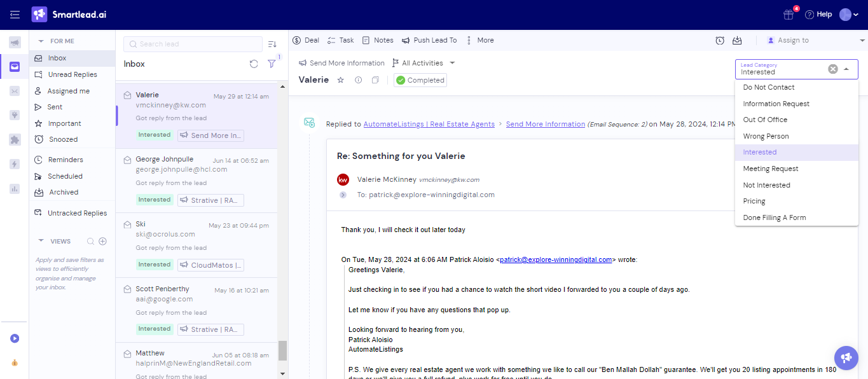The height and width of the screenshot is (379, 868).
Task: Clear the Lead Category selection
Action: coord(833,69)
